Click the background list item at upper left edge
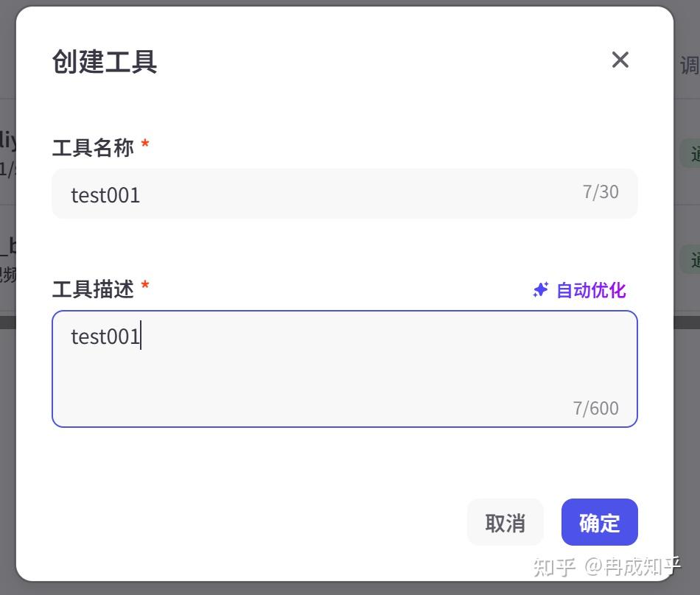The width and height of the screenshot is (700, 595). point(8,152)
